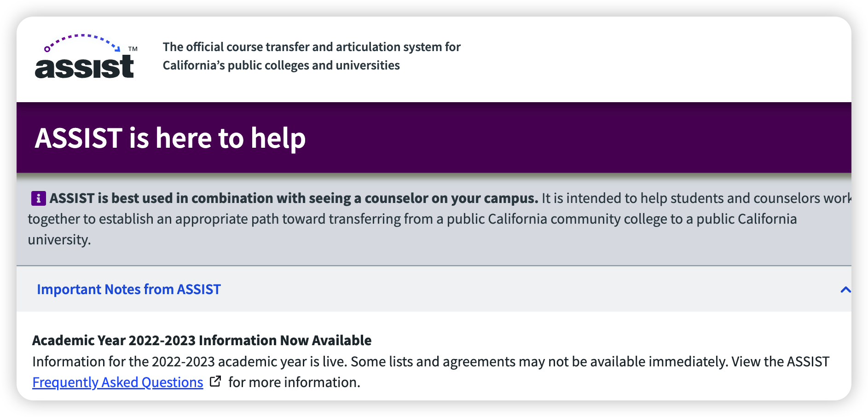868x417 pixels.
Task: Click 'California's public colleges and universities' line
Action: [281, 65]
